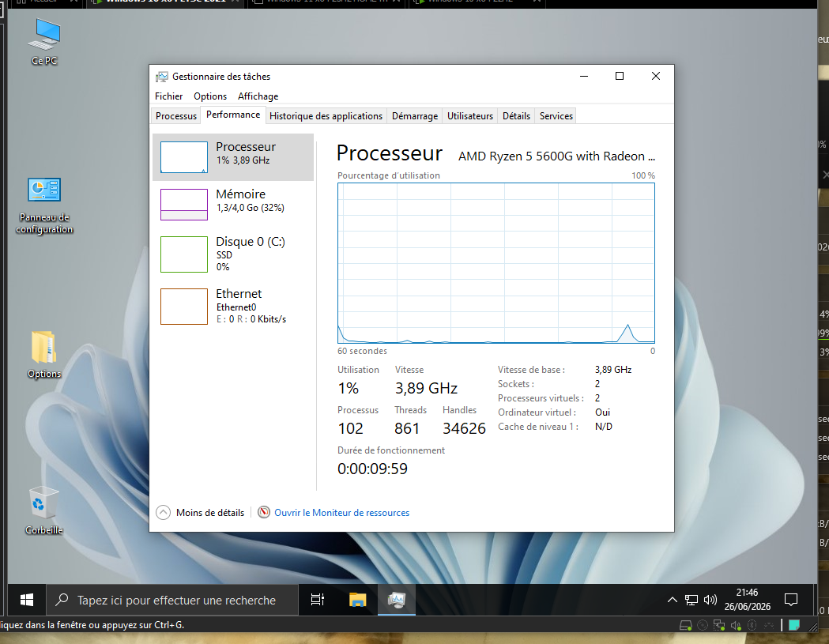Switch to the Démarrage tab

(x=414, y=116)
